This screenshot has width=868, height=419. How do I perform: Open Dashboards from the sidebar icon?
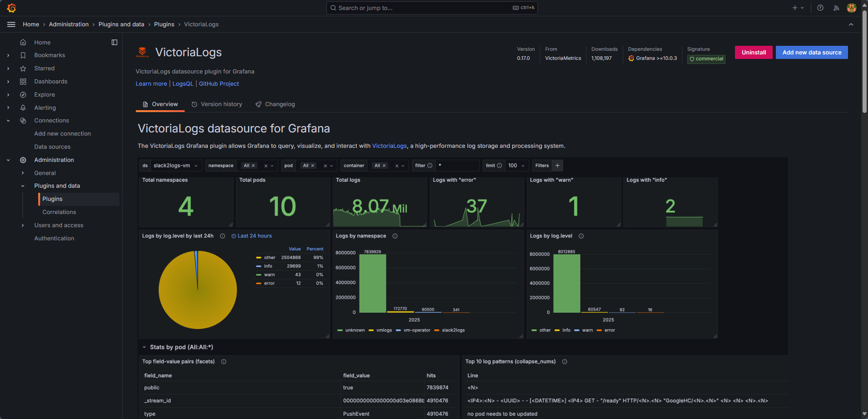pos(23,81)
